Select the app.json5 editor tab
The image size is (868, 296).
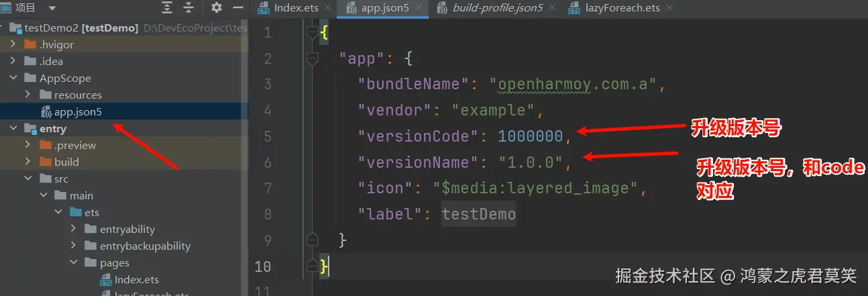click(384, 8)
